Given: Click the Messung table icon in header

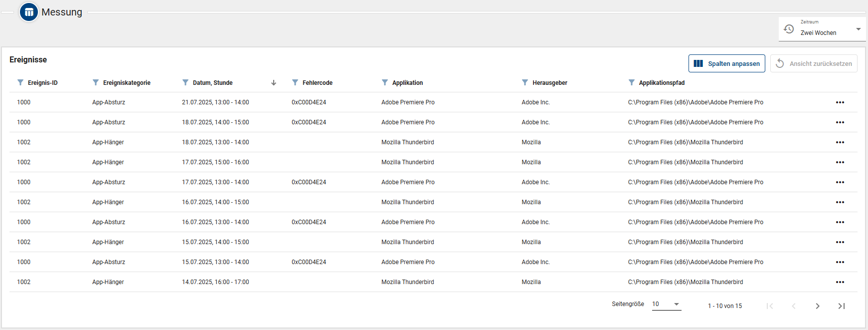Looking at the screenshot, I should [29, 12].
